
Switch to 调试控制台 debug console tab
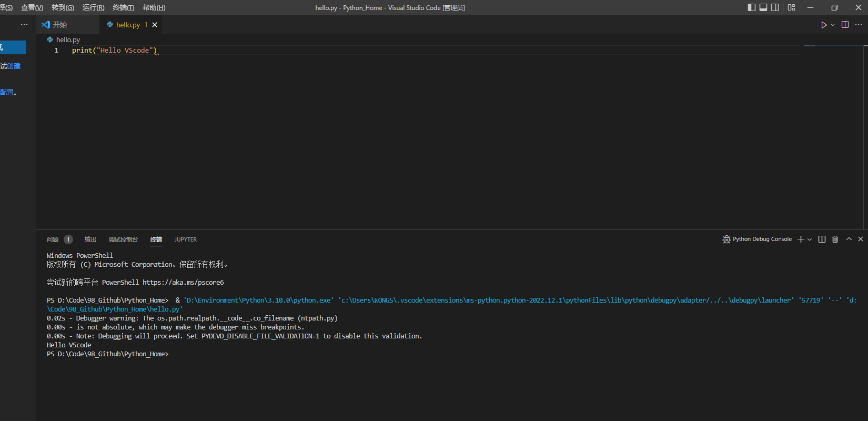point(123,239)
